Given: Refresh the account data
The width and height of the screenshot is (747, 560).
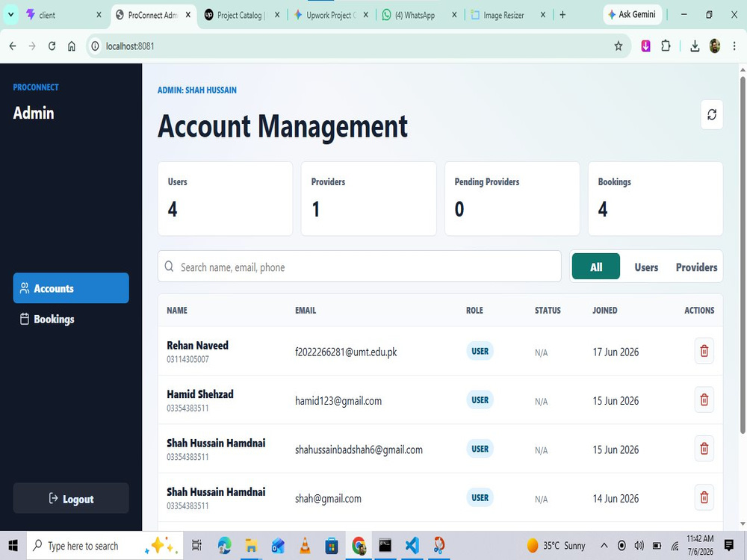Looking at the screenshot, I should tap(712, 115).
